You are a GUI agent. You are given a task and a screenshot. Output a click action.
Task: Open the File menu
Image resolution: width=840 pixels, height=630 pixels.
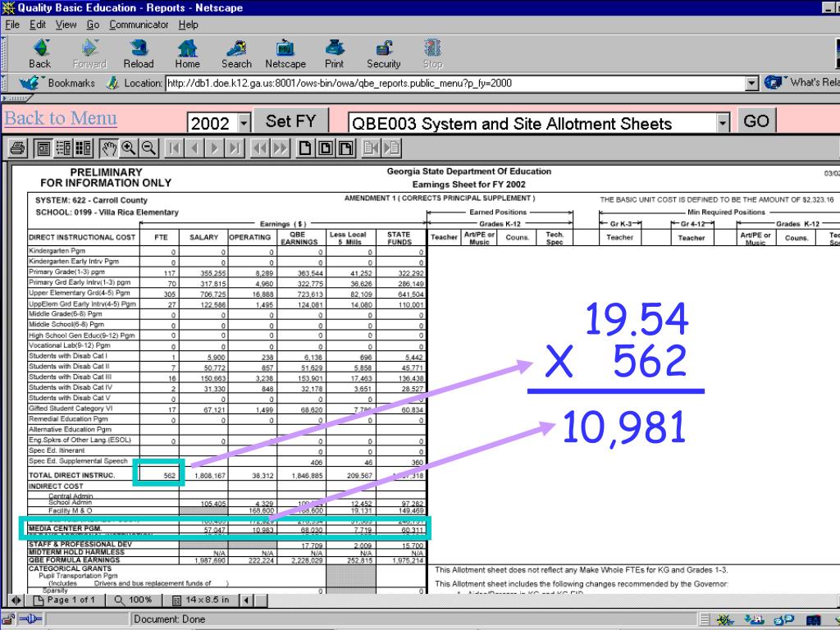pos(12,25)
